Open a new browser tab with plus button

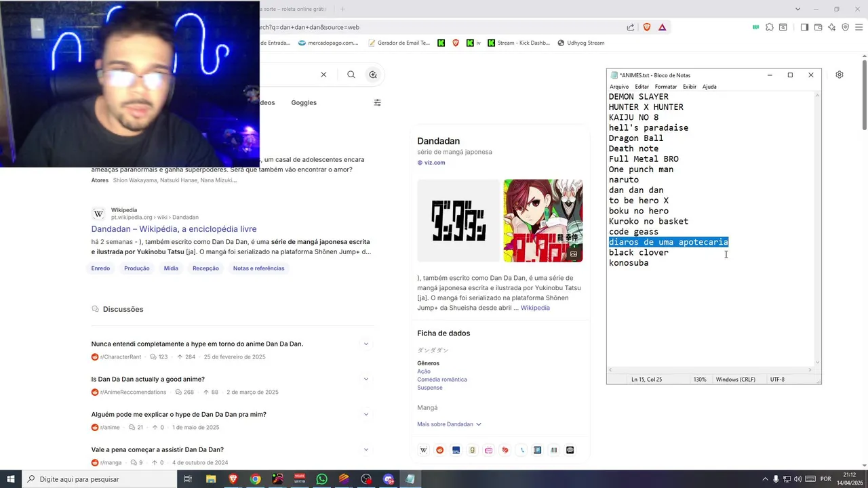click(x=342, y=9)
